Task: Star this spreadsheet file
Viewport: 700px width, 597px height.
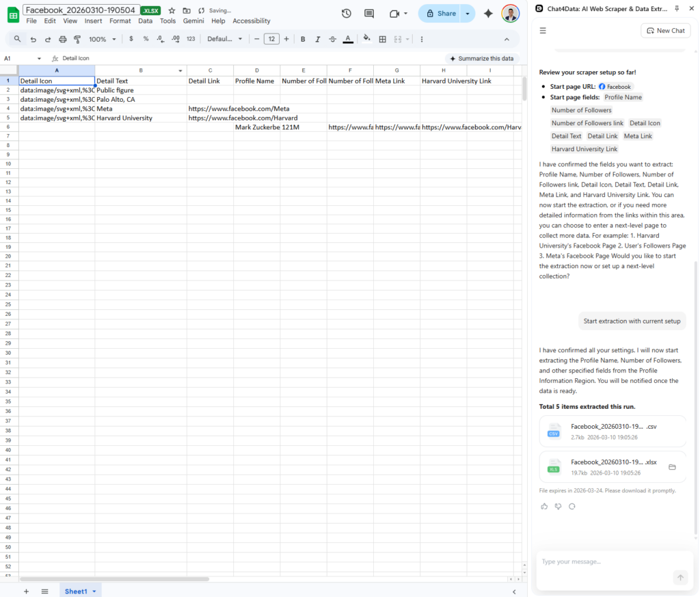Action: [172, 11]
